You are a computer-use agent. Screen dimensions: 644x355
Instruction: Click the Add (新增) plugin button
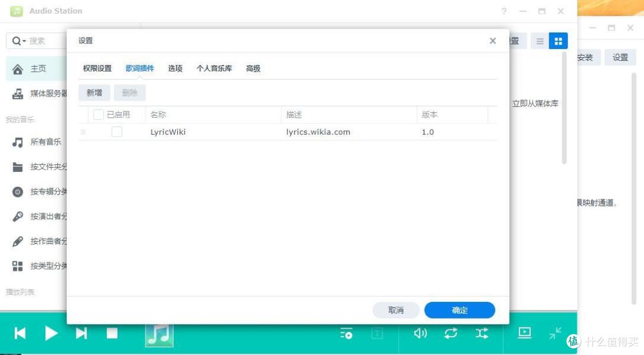pos(94,93)
